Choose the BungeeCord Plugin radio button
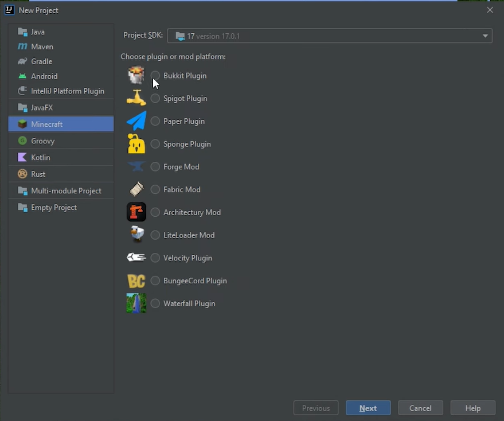 click(x=155, y=281)
